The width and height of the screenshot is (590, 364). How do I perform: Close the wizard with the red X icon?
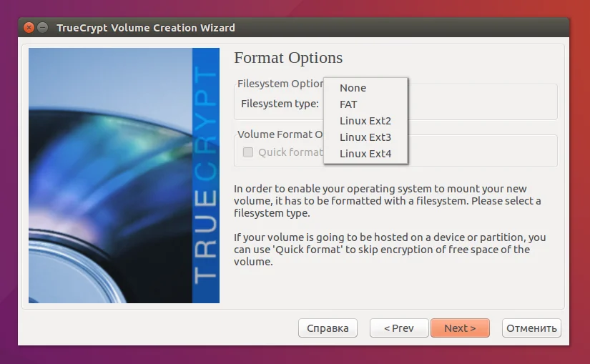pos(29,27)
